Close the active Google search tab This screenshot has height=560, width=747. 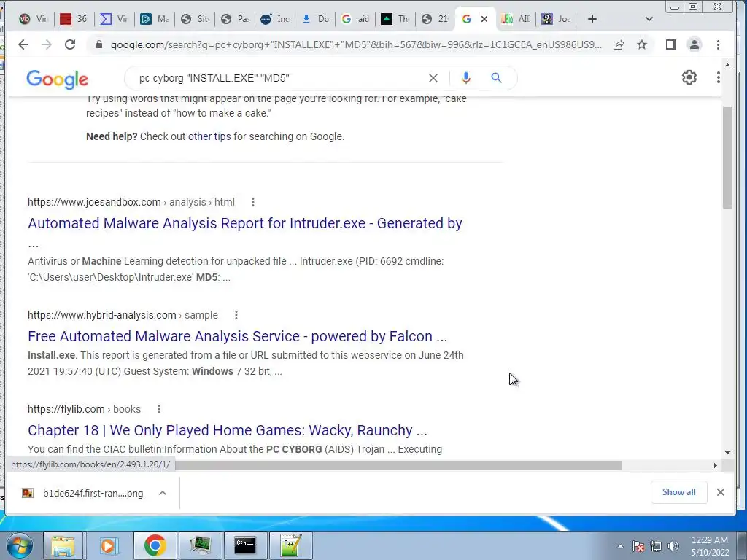[484, 19]
